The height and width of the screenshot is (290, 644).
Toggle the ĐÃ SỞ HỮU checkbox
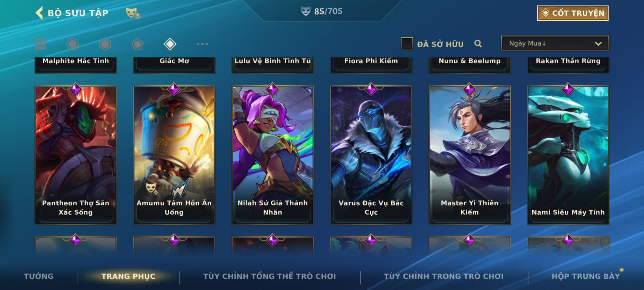pyautogui.click(x=407, y=44)
